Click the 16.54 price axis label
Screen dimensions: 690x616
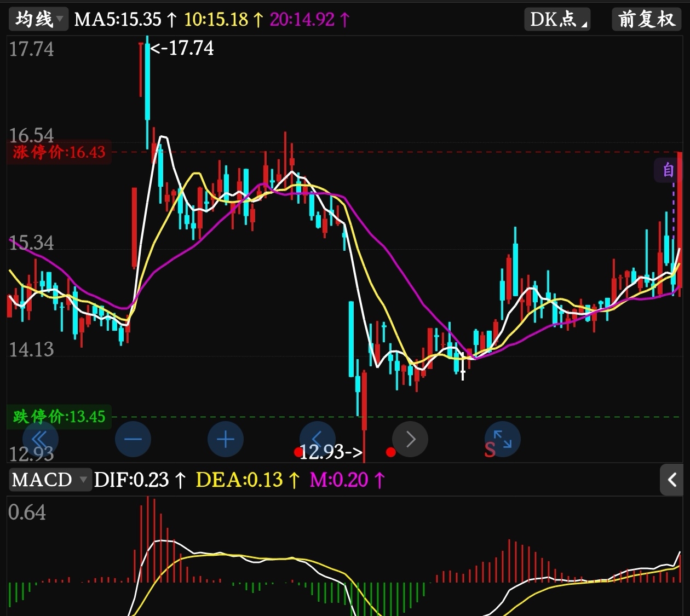(x=31, y=135)
